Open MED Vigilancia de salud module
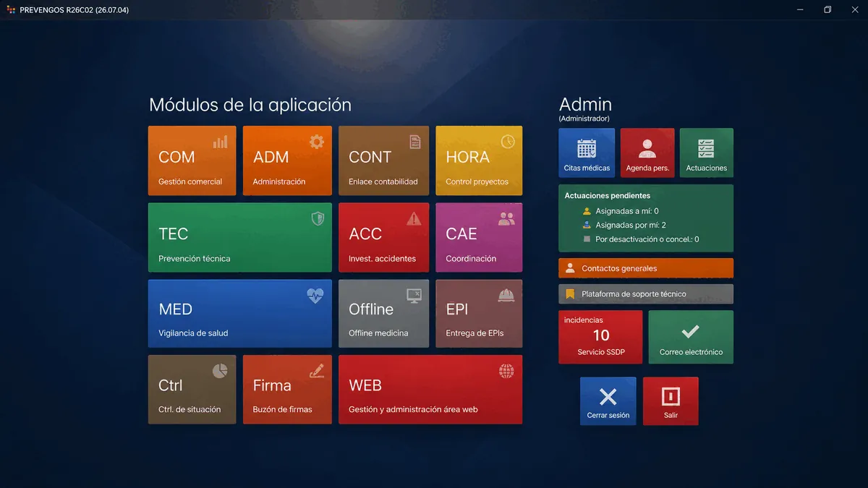The height and width of the screenshot is (488, 868). [240, 313]
